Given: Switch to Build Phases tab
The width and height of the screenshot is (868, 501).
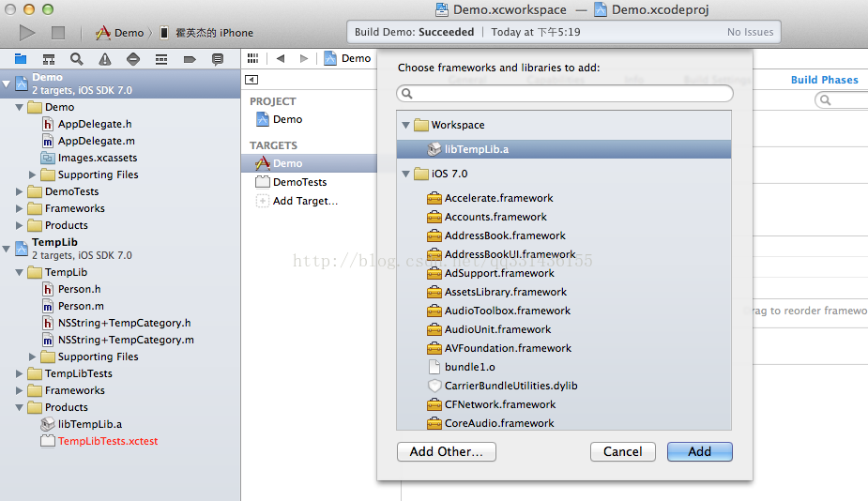Looking at the screenshot, I should pyautogui.click(x=824, y=80).
